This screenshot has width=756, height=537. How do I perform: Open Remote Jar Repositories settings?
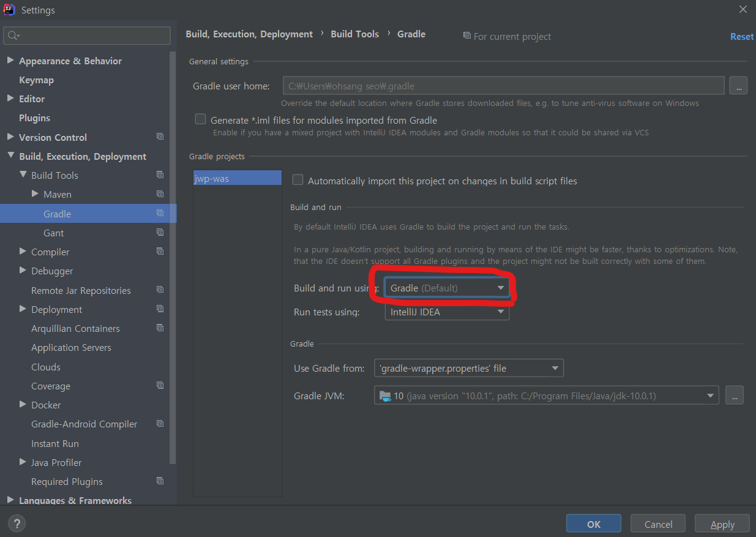(81, 290)
